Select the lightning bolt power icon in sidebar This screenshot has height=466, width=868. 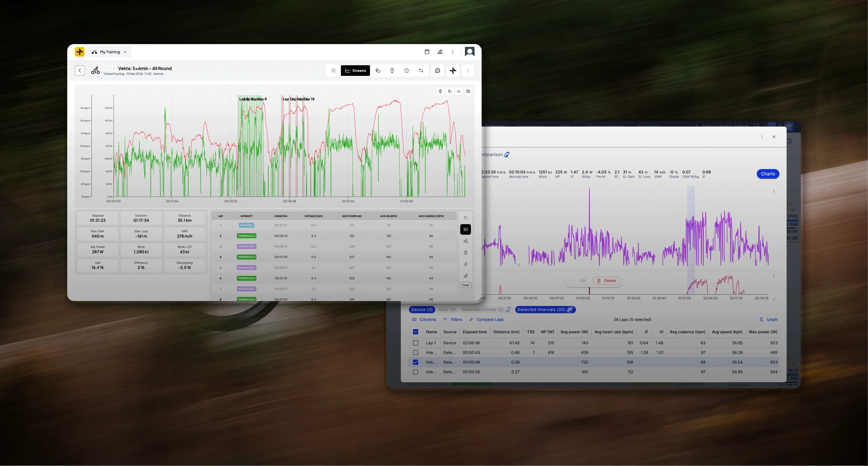pos(465,264)
